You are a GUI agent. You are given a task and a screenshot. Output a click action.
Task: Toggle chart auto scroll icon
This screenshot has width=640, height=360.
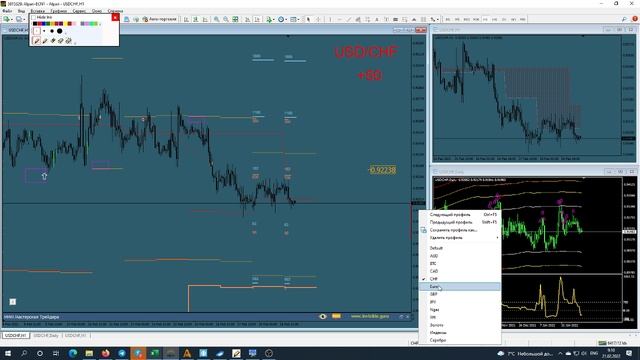[x=247, y=19]
